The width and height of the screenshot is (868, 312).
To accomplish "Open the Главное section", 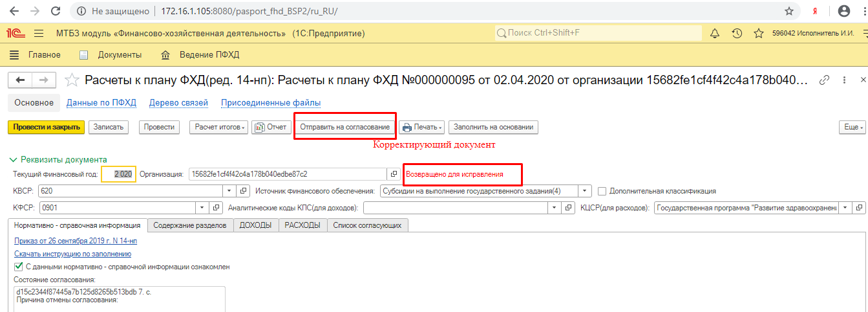I will (36, 54).
